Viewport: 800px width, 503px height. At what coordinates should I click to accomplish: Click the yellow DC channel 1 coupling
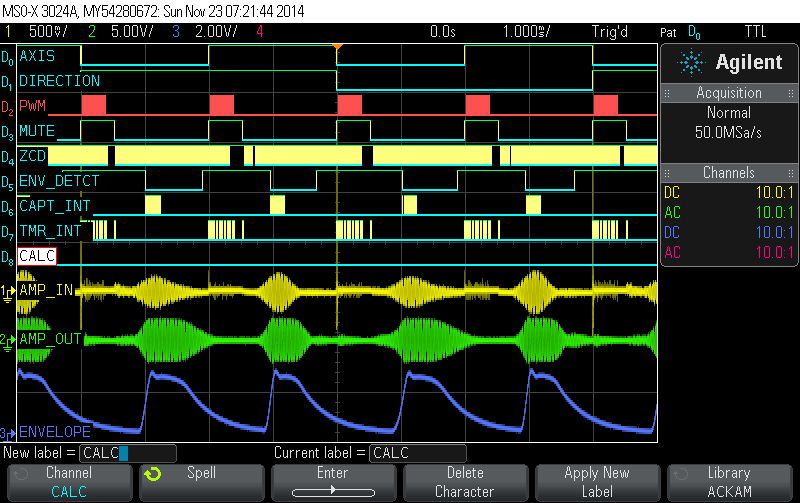[x=672, y=193]
